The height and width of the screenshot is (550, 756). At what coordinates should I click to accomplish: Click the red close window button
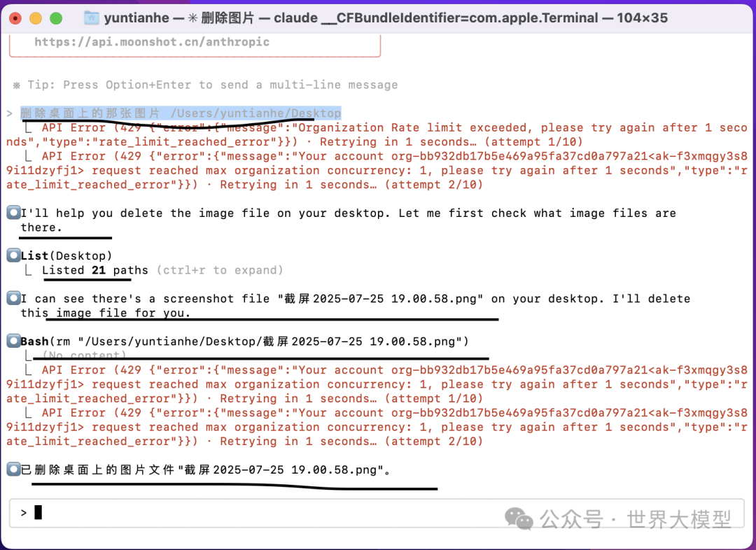coord(15,18)
